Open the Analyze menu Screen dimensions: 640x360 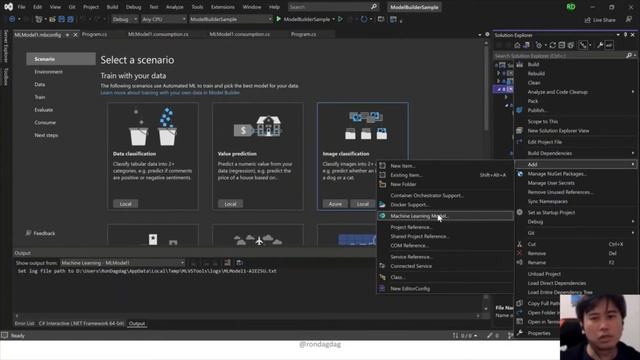[174, 7]
